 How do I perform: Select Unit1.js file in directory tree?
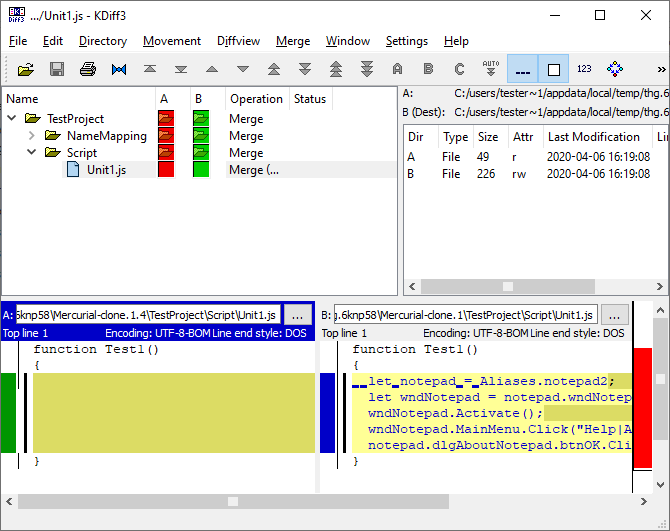(x=106, y=170)
